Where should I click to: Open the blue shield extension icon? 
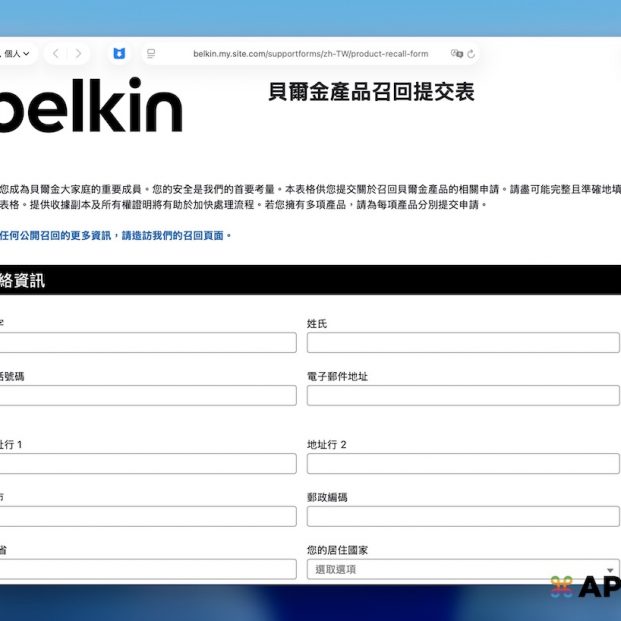(119, 54)
